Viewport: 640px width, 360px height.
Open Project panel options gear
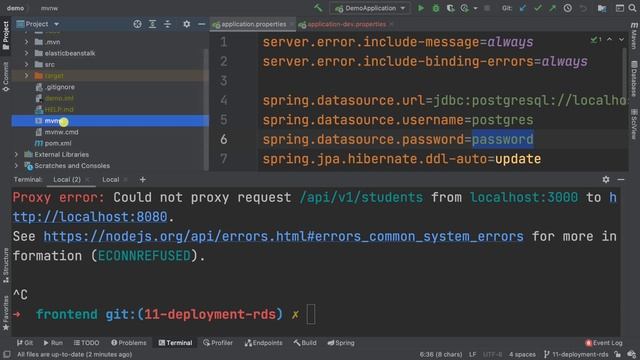click(x=187, y=24)
